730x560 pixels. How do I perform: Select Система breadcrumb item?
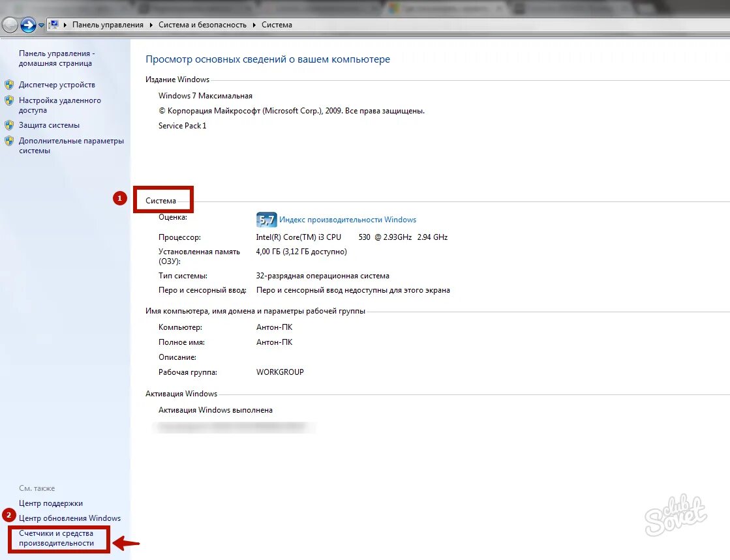click(x=277, y=25)
